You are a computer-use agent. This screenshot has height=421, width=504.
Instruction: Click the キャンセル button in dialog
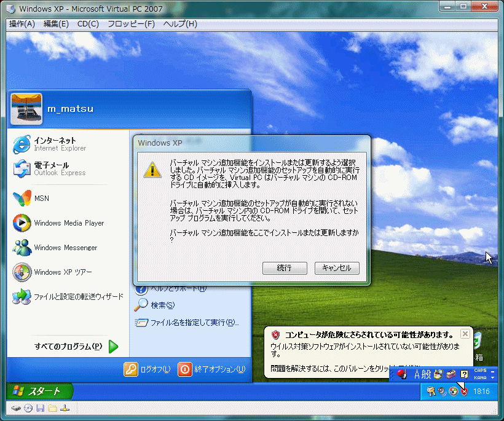pyautogui.click(x=337, y=268)
